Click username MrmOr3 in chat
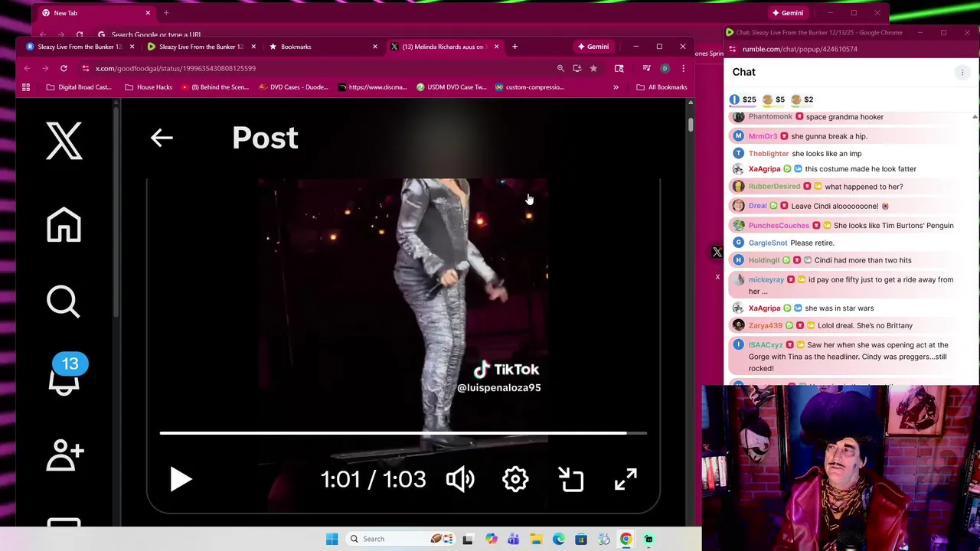This screenshot has height=551, width=980. click(x=762, y=136)
